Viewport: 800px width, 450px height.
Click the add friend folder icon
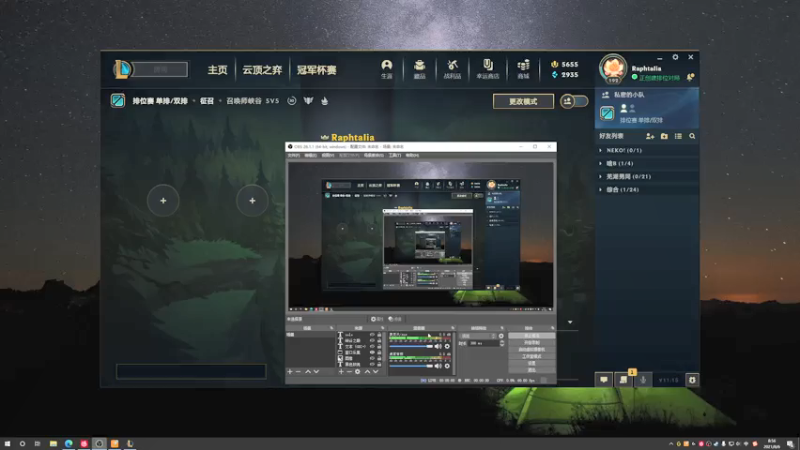664,136
